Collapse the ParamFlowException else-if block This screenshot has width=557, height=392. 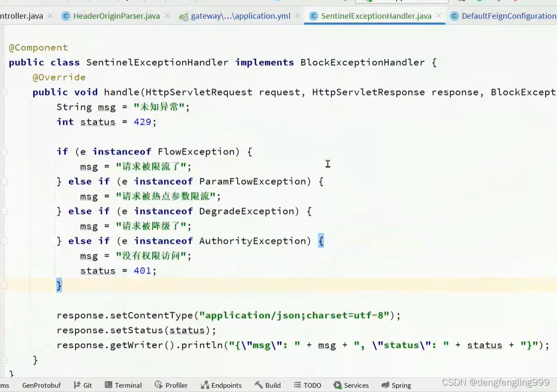coord(4,182)
